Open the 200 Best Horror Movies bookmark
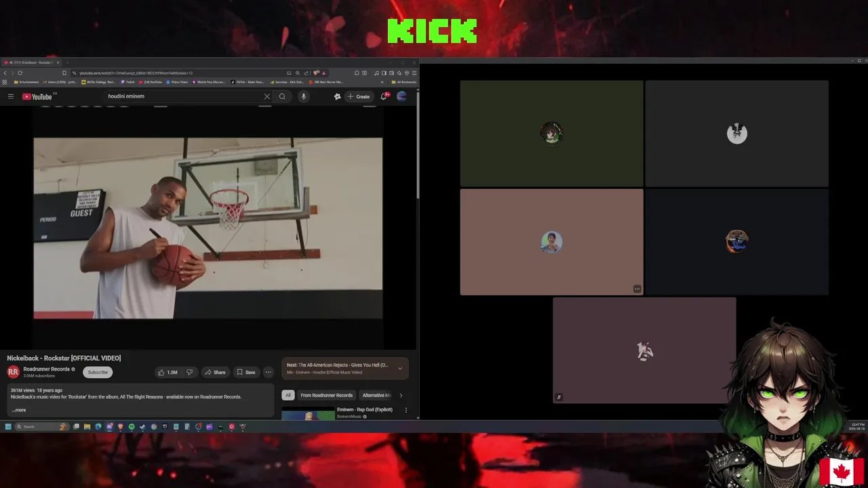 click(325, 82)
